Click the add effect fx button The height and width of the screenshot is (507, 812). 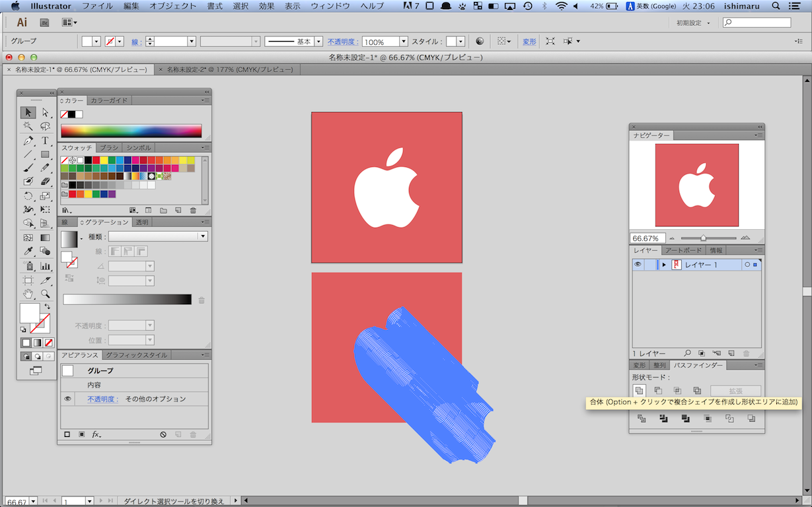point(96,434)
